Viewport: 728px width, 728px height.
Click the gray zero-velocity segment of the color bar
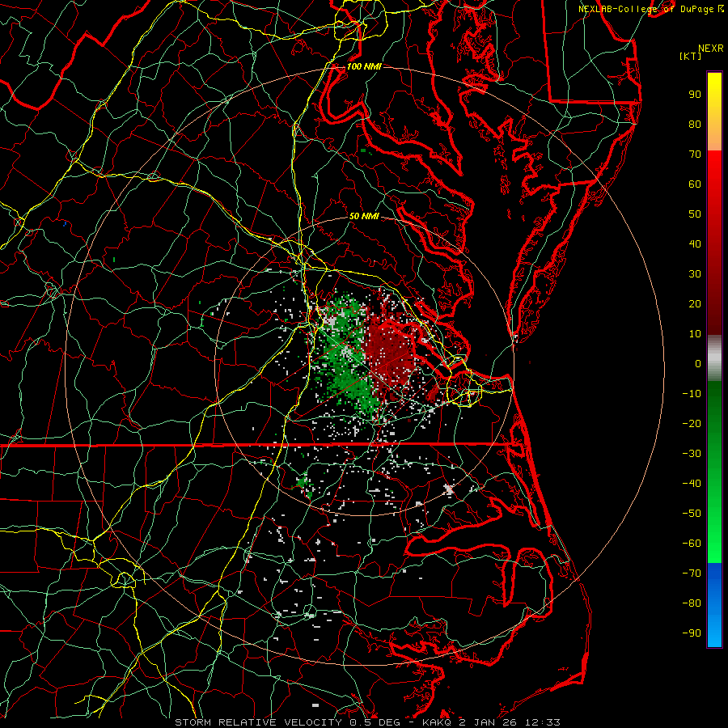[714, 358]
